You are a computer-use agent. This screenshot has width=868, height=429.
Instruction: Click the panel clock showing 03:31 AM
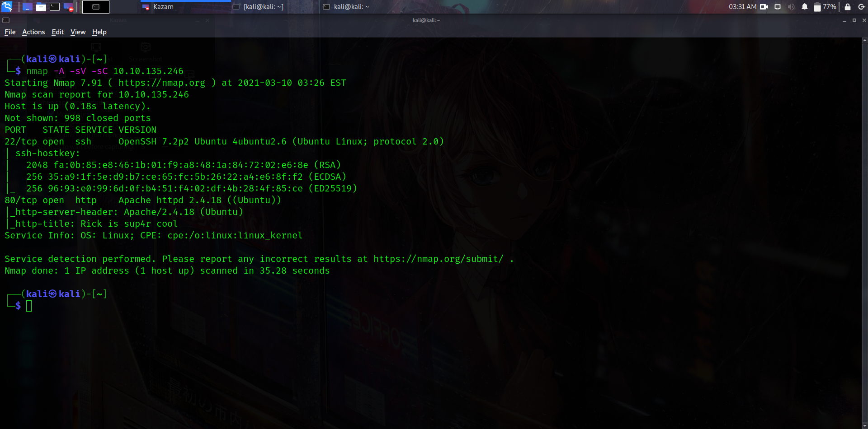coord(742,7)
